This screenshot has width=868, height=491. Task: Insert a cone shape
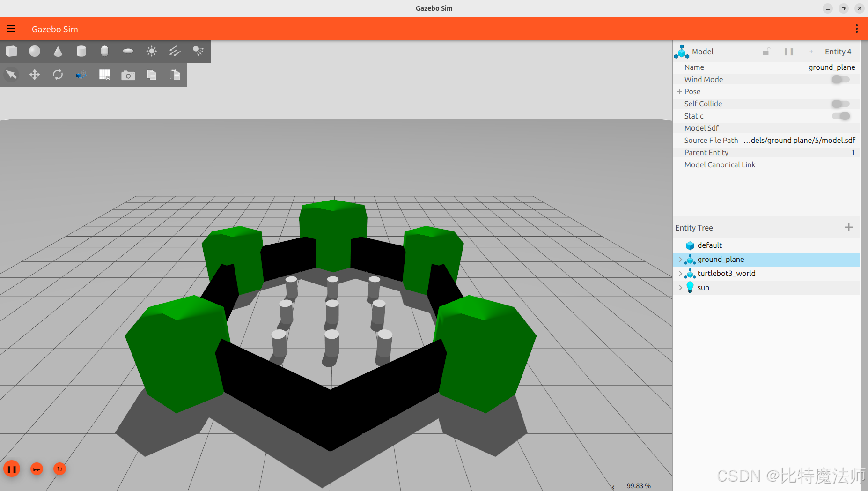tap(58, 51)
